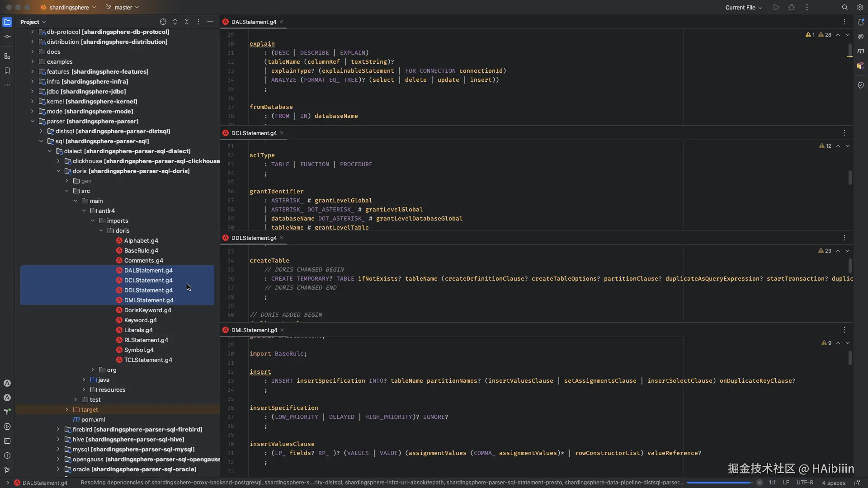The image size is (868, 488).
Task: Open the Notifications bell icon
Action: (861, 22)
